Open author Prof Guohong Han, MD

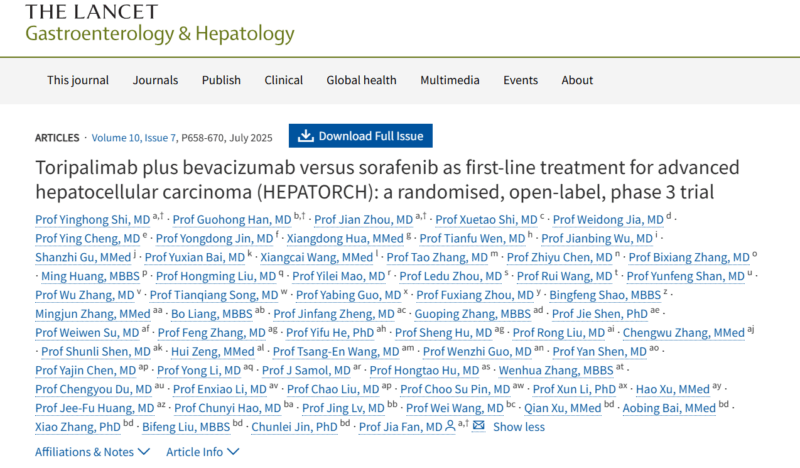pyautogui.click(x=232, y=220)
